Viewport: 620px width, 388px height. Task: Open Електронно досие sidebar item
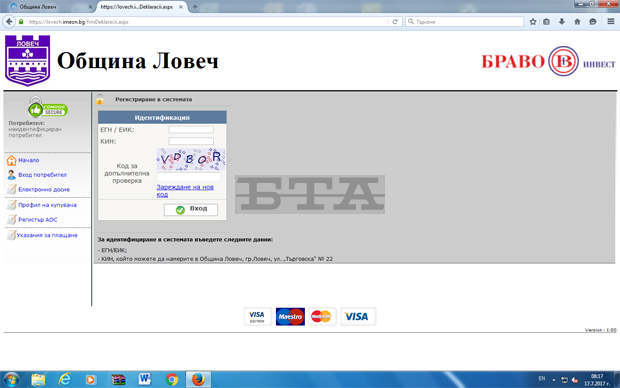(44, 189)
